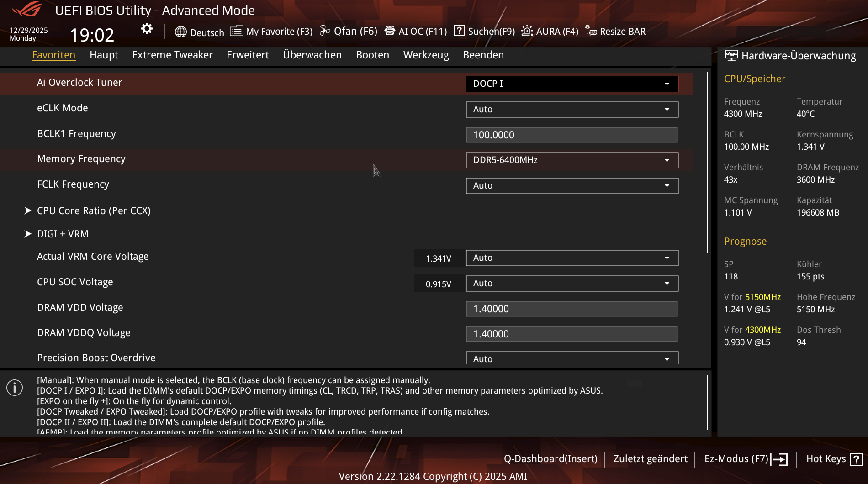The width and height of the screenshot is (868, 484).
Task: Edit the DRAM VDDQ Voltage field
Action: 572,334
